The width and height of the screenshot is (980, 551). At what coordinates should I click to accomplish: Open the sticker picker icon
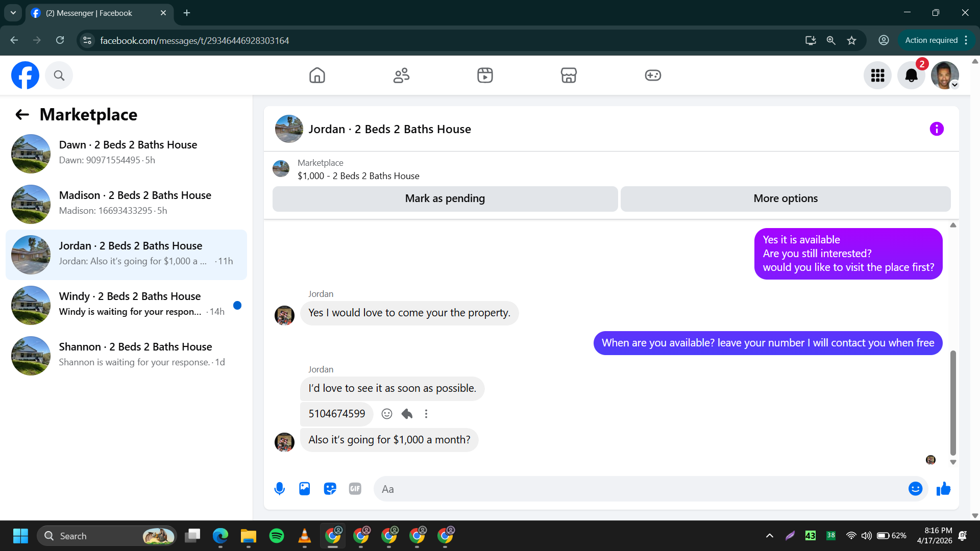[330, 489]
